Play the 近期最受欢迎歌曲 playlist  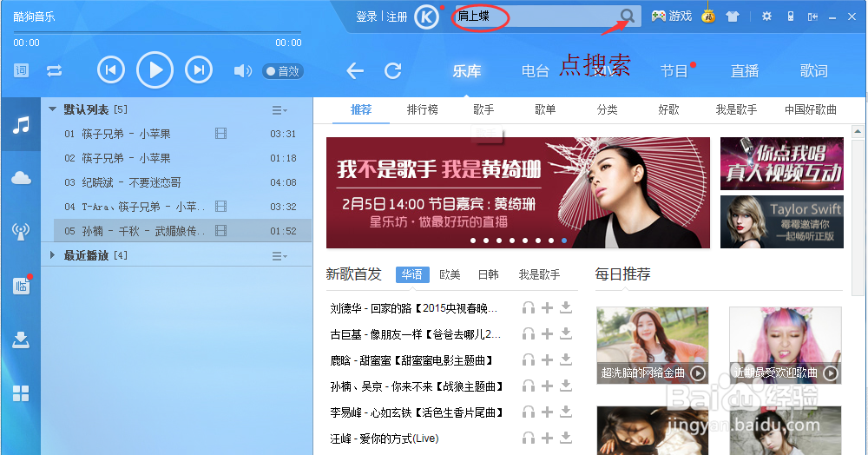(x=831, y=373)
